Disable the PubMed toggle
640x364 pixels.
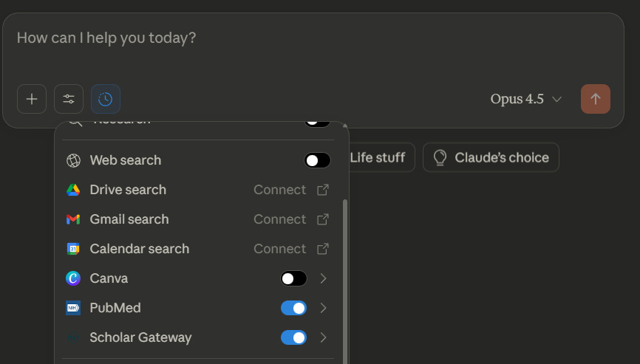coord(293,308)
